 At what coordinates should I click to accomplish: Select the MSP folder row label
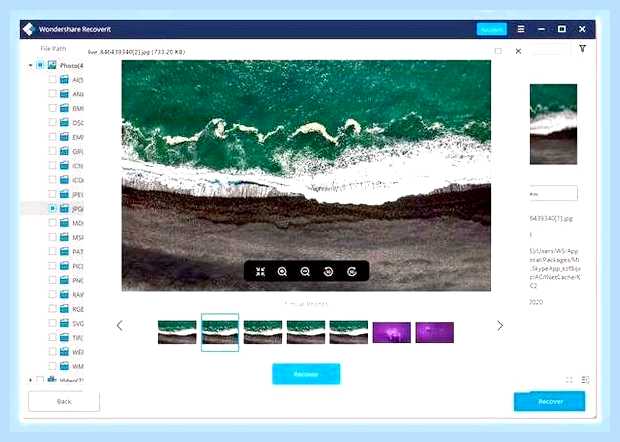78,237
